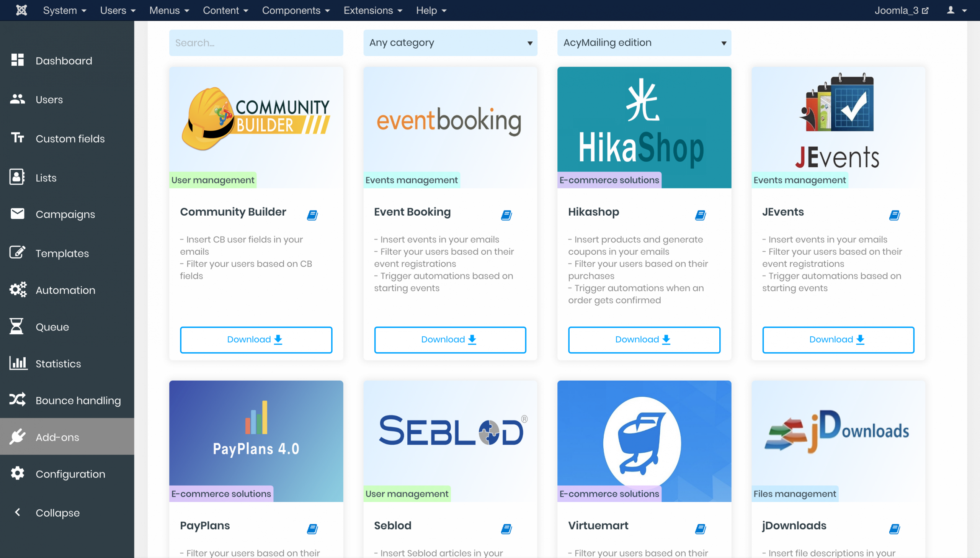980x558 pixels.
Task: Open the Users top menu
Action: click(118, 10)
